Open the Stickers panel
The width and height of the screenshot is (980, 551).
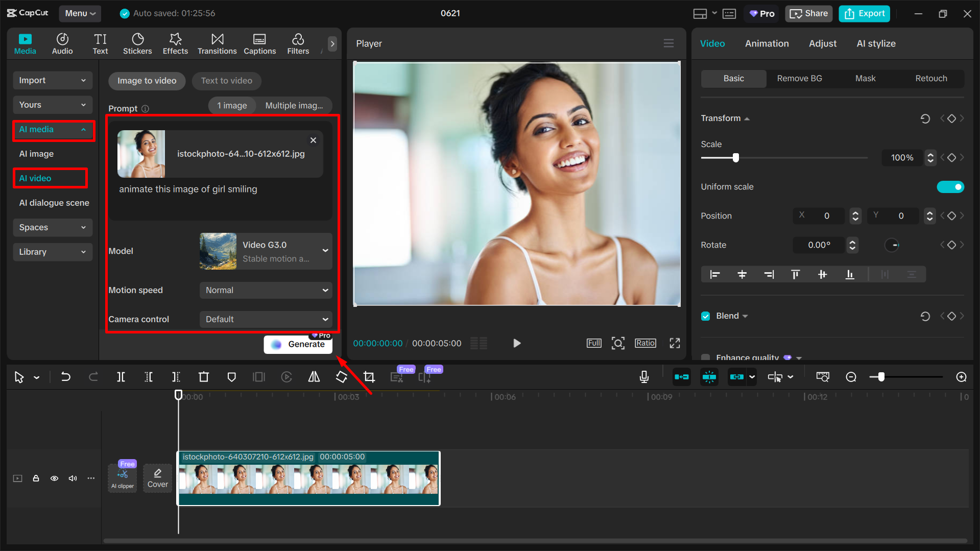pyautogui.click(x=137, y=44)
